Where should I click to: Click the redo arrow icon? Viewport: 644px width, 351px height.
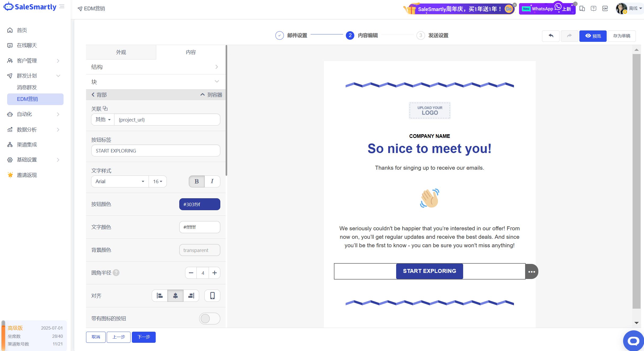click(x=569, y=36)
